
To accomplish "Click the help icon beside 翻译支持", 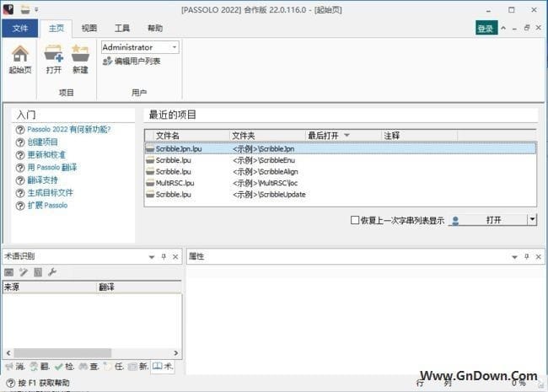I will click(x=20, y=180).
